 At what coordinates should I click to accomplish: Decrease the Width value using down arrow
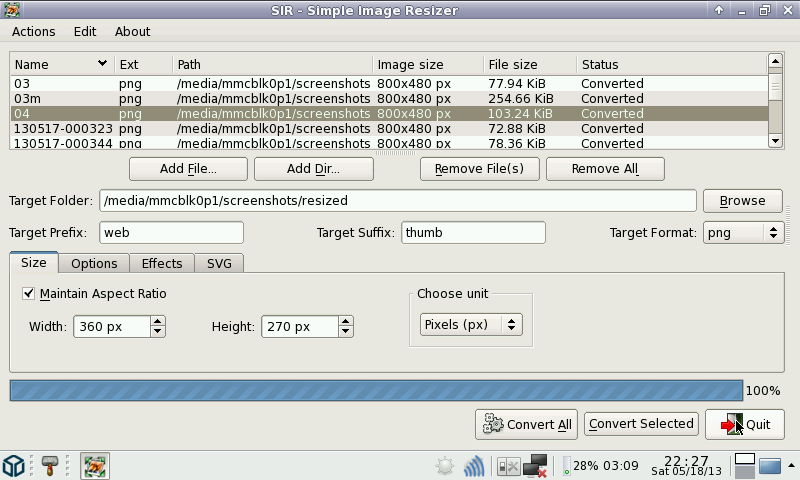pyautogui.click(x=158, y=332)
